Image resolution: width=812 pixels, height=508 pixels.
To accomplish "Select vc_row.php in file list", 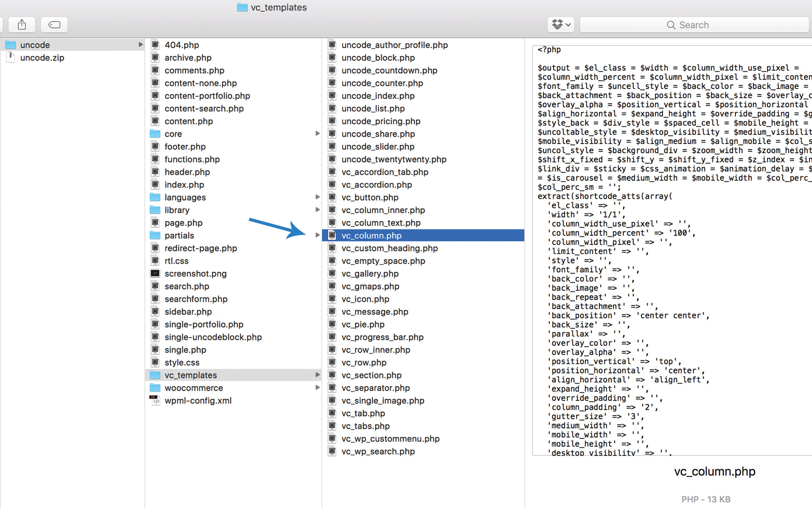I will point(364,362).
